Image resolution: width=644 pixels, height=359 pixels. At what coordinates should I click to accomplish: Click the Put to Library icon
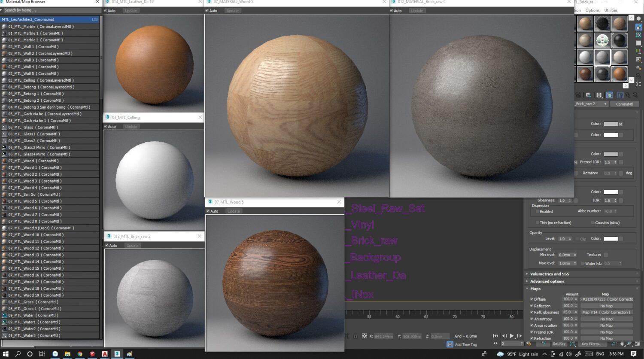click(x=588, y=95)
